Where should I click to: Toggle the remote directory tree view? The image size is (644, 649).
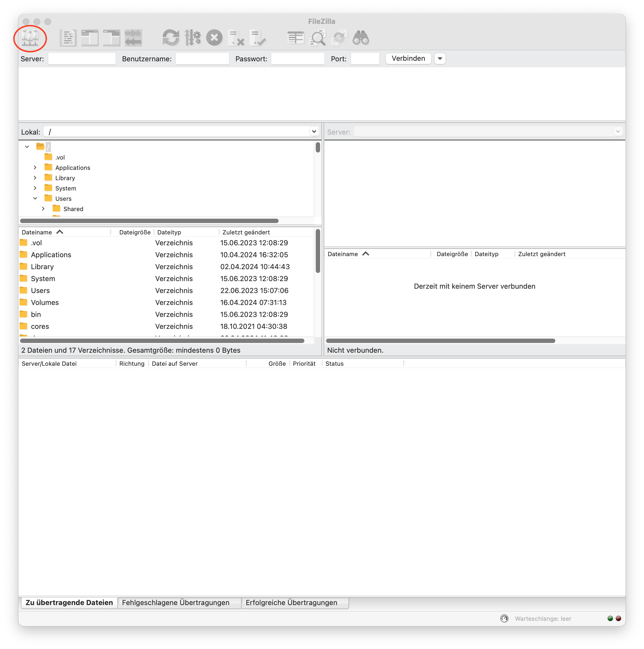point(111,38)
